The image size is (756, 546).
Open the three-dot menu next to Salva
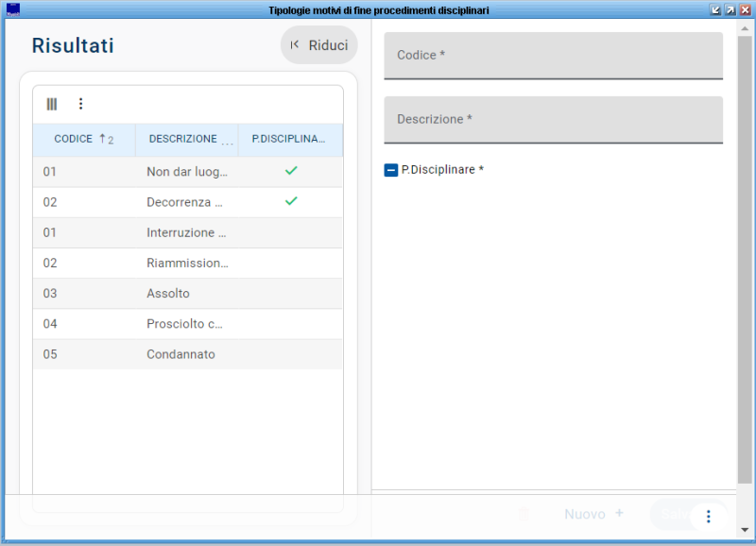(708, 517)
